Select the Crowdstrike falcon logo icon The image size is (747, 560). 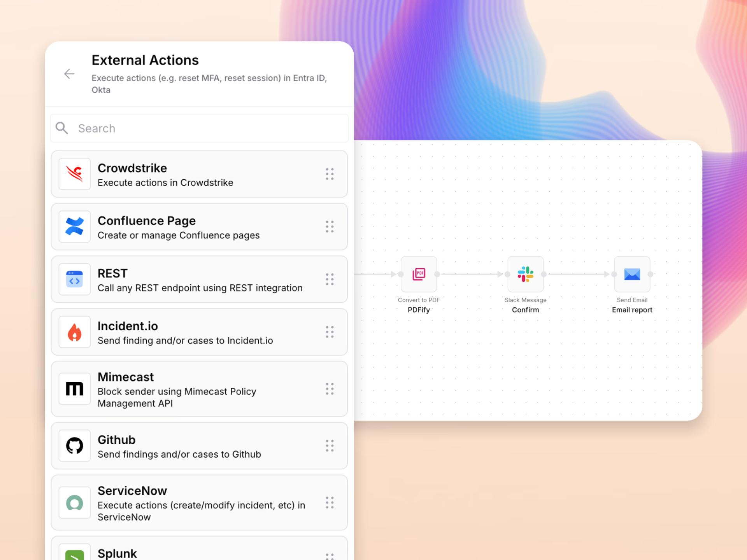[x=75, y=174]
